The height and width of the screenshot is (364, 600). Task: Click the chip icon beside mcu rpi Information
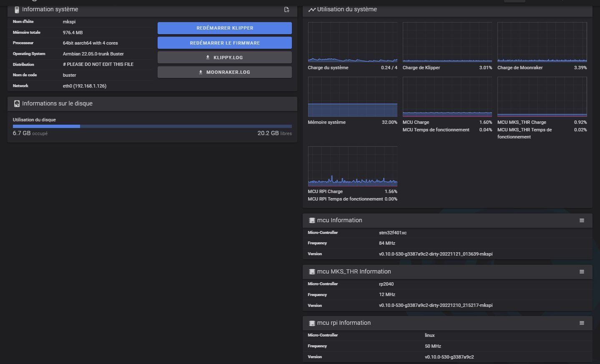(311, 323)
